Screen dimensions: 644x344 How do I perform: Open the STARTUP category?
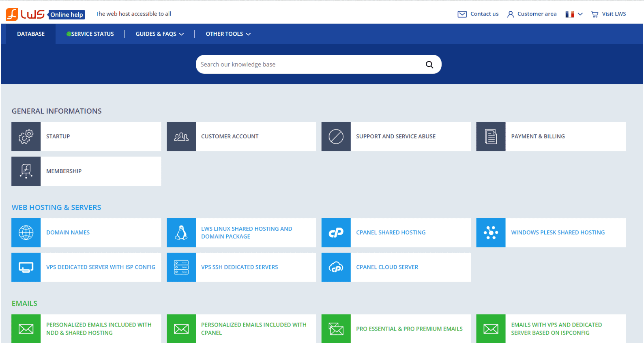tap(58, 137)
